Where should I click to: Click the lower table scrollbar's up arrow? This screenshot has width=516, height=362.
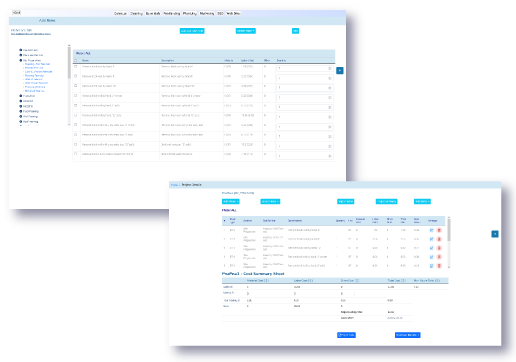(449, 218)
